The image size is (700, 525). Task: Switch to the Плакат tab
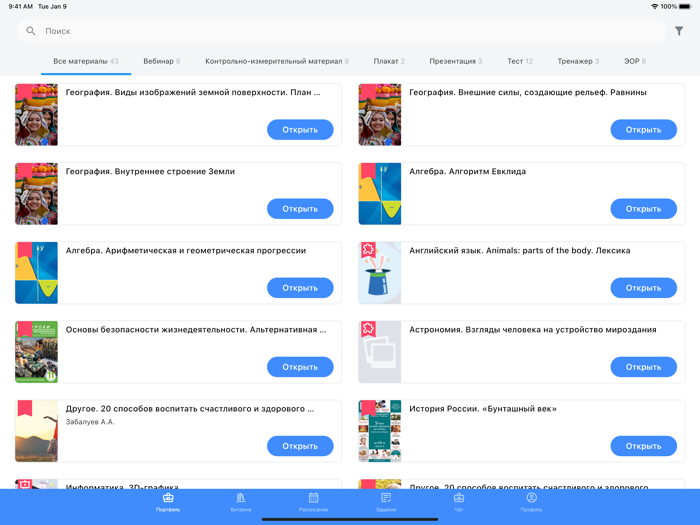tap(389, 61)
